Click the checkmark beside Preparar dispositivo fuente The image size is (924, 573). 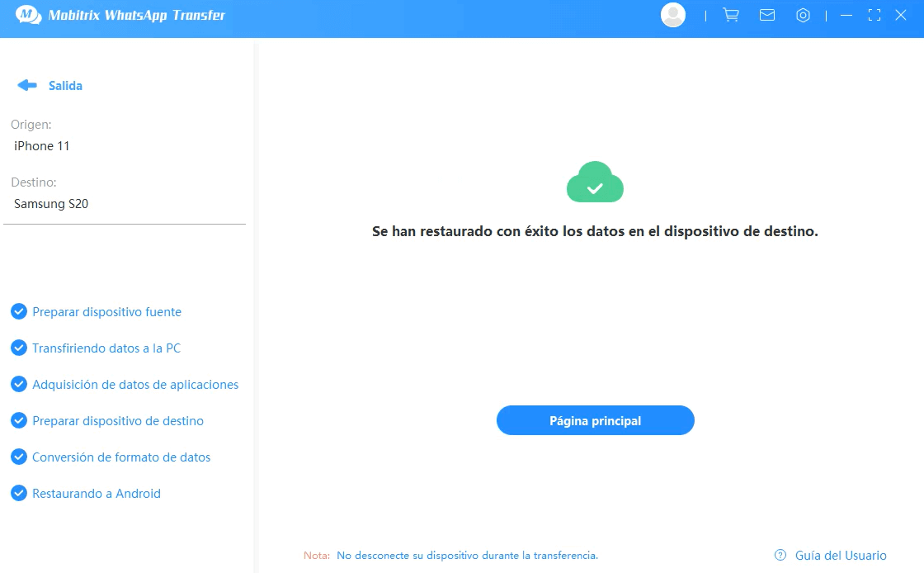pyautogui.click(x=19, y=311)
